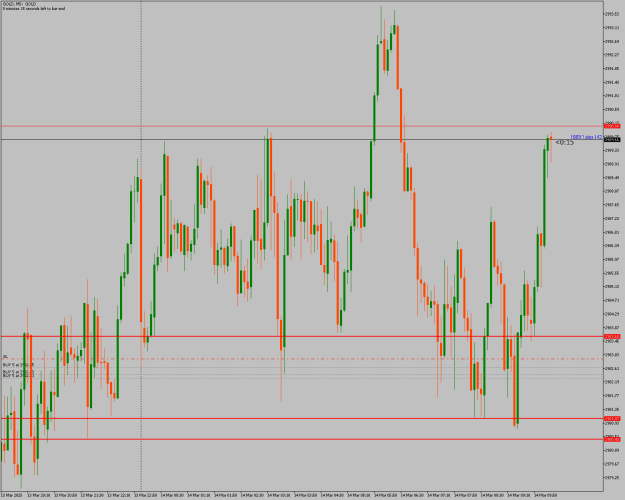
Task: Select the dash-dot stop loss line
Action: (x=302, y=359)
